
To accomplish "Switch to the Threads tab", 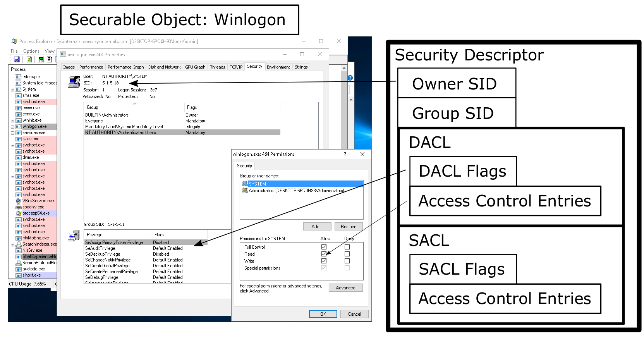I will 217,67.
